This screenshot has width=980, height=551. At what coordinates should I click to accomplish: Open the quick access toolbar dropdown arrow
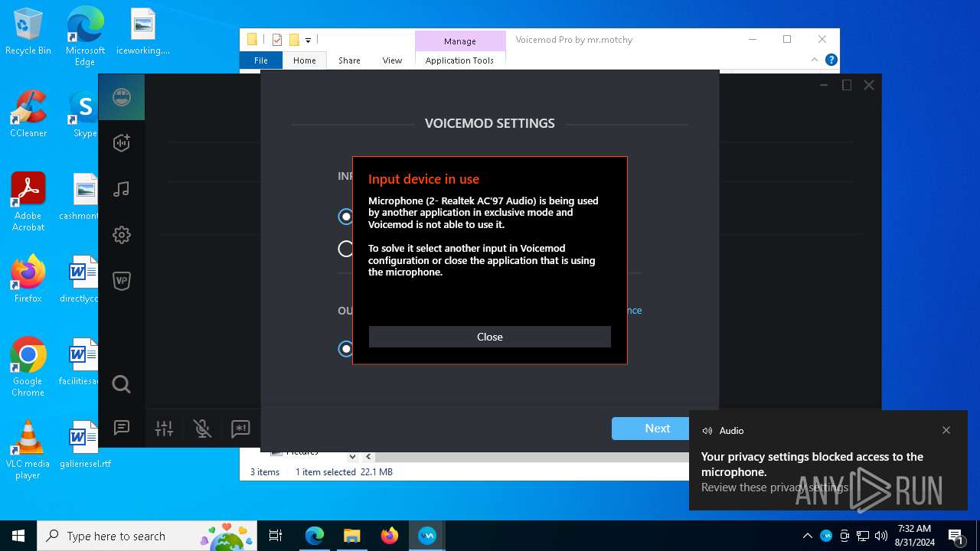(308, 40)
